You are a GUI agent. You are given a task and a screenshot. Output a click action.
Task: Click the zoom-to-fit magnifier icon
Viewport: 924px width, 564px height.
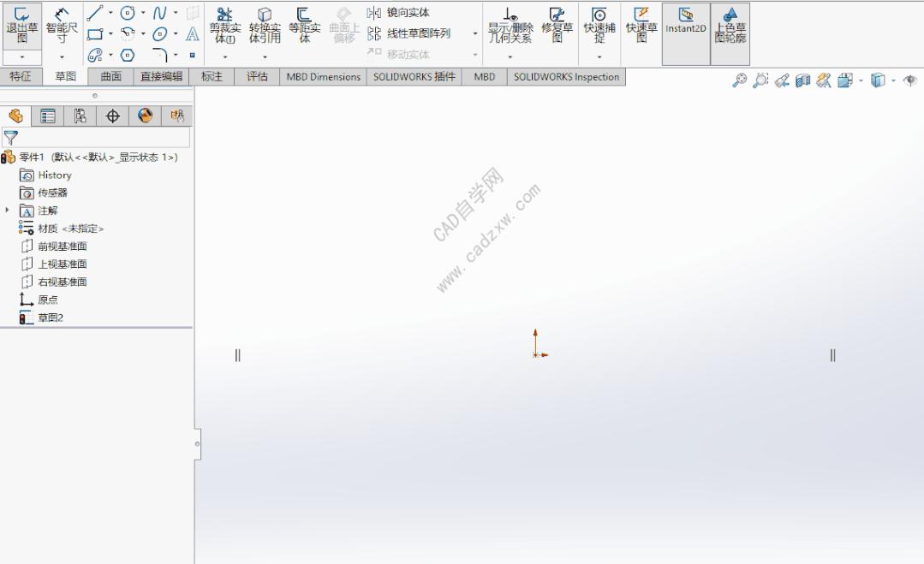738,80
